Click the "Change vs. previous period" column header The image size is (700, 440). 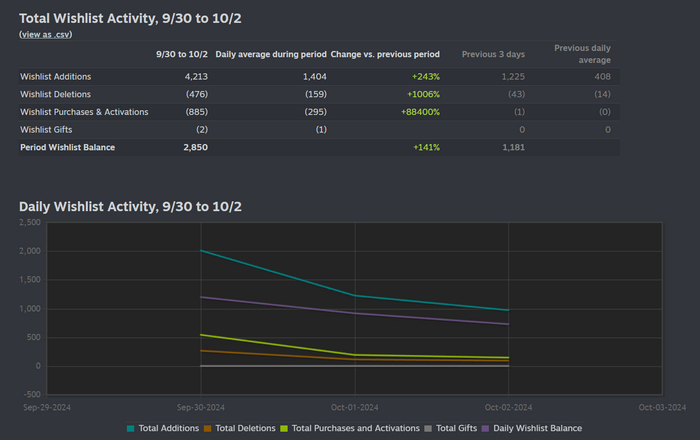click(385, 54)
